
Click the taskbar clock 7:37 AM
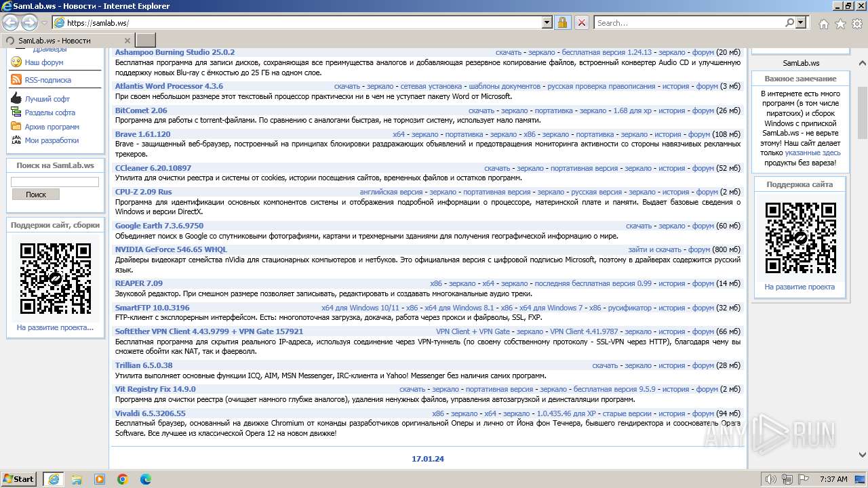tap(833, 479)
